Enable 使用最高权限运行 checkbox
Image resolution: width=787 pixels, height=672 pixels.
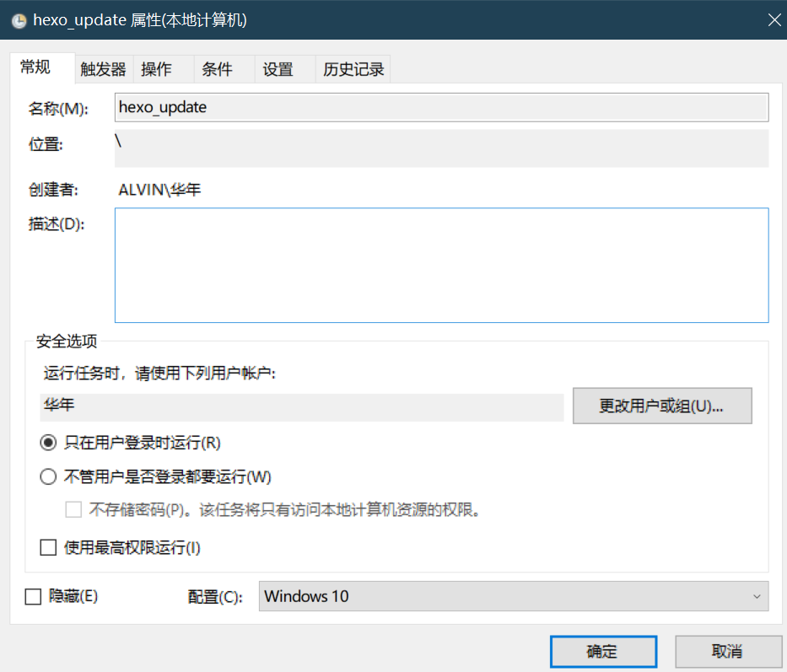(48, 547)
